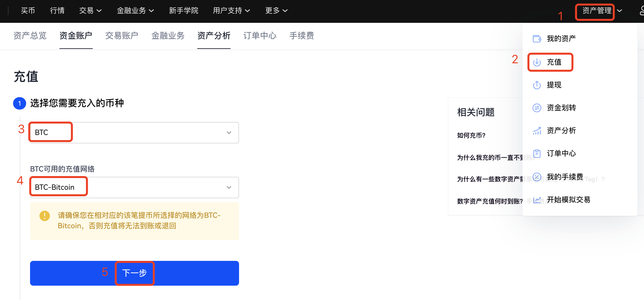Image resolution: width=644 pixels, height=300 pixels.
Task: Click the 资产分析 chart icon
Action: point(537,130)
